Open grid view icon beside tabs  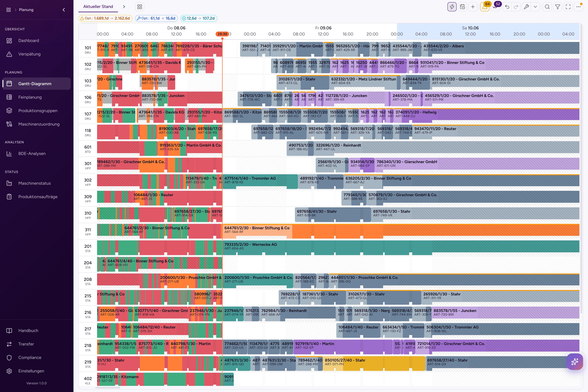(x=139, y=7)
